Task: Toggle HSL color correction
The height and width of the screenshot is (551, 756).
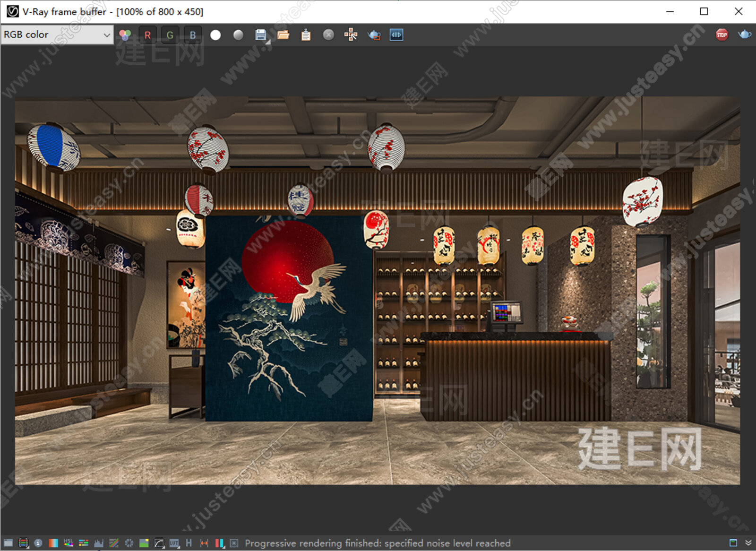Action: (69, 543)
